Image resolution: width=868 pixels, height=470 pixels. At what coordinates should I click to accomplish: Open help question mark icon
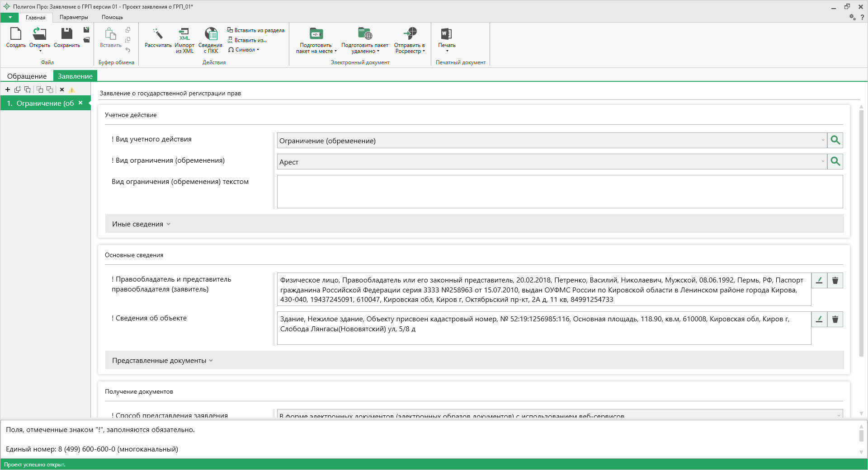[862, 17]
